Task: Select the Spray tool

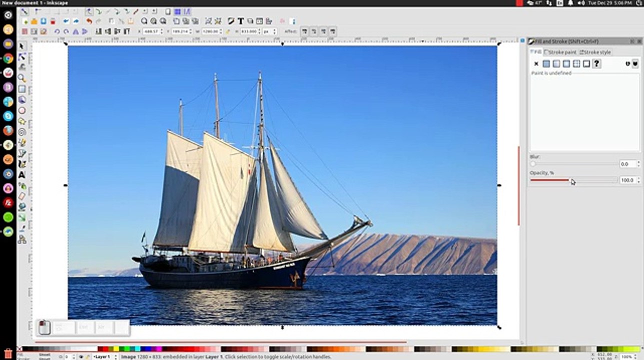Action: point(22,185)
